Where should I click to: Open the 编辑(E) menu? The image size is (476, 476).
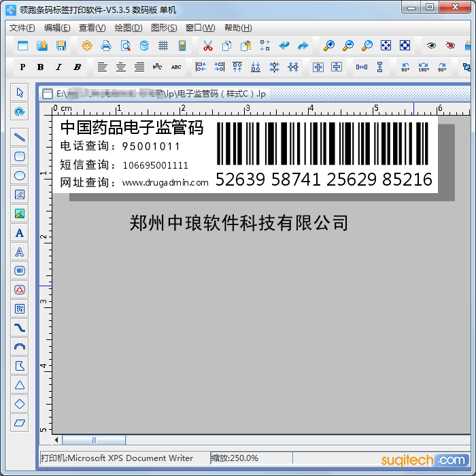click(57, 28)
